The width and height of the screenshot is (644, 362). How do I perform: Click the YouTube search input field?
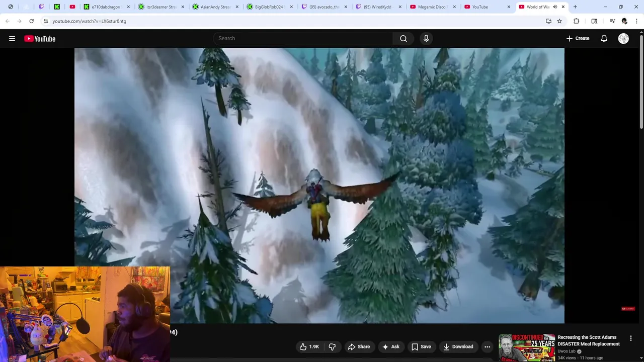(x=303, y=38)
